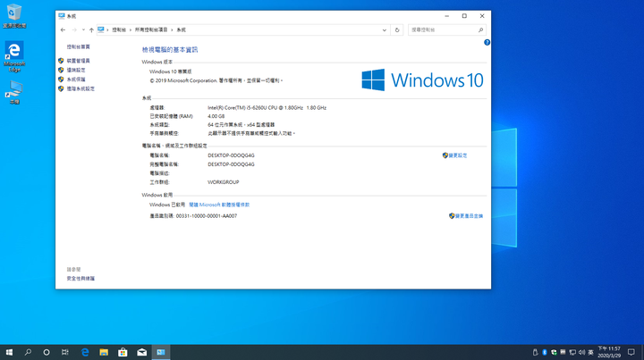Open the address bar history dropdown
The width and height of the screenshot is (644, 360).
click(x=384, y=30)
